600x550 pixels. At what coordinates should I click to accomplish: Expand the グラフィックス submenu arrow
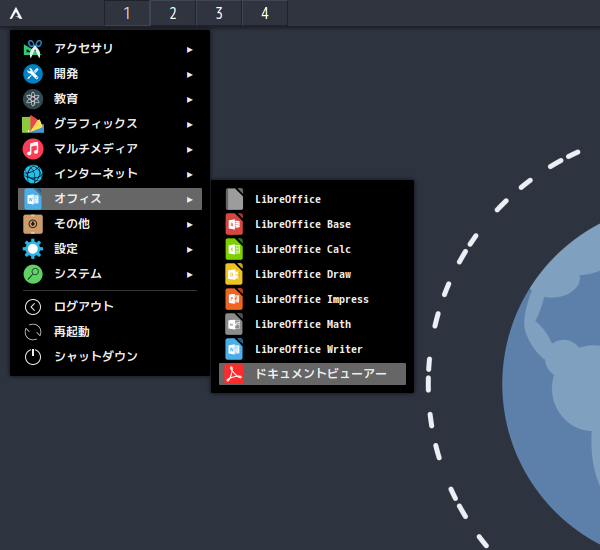point(189,125)
